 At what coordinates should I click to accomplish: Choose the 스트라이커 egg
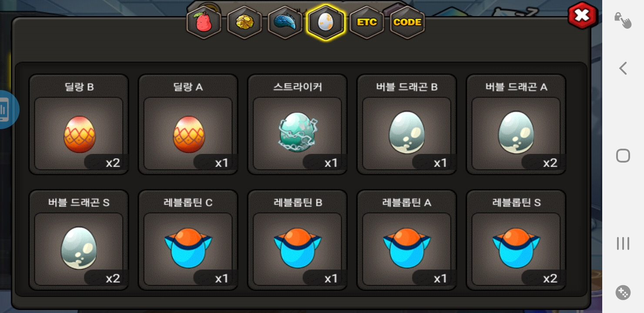(x=297, y=124)
